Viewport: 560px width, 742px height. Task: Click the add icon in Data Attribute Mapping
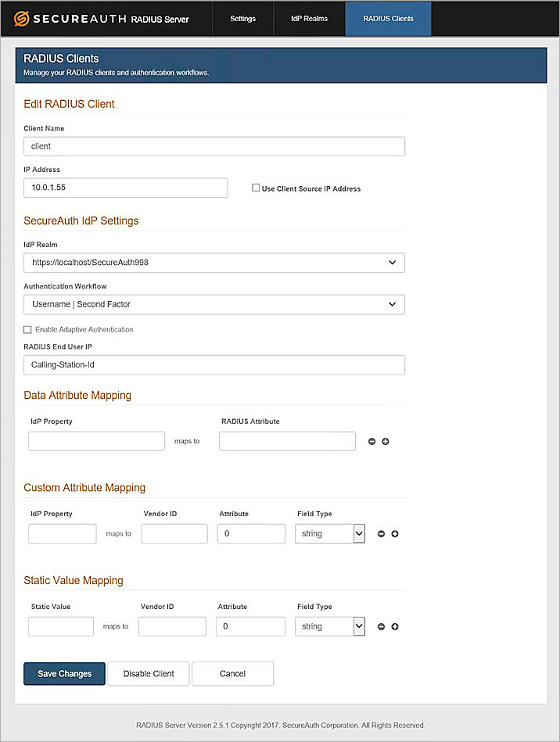[385, 441]
